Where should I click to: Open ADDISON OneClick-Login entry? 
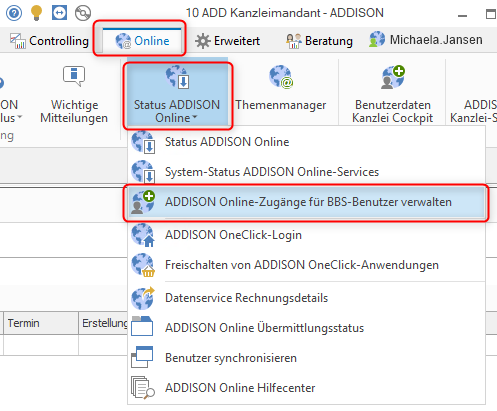pyautogui.click(x=306, y=235)
